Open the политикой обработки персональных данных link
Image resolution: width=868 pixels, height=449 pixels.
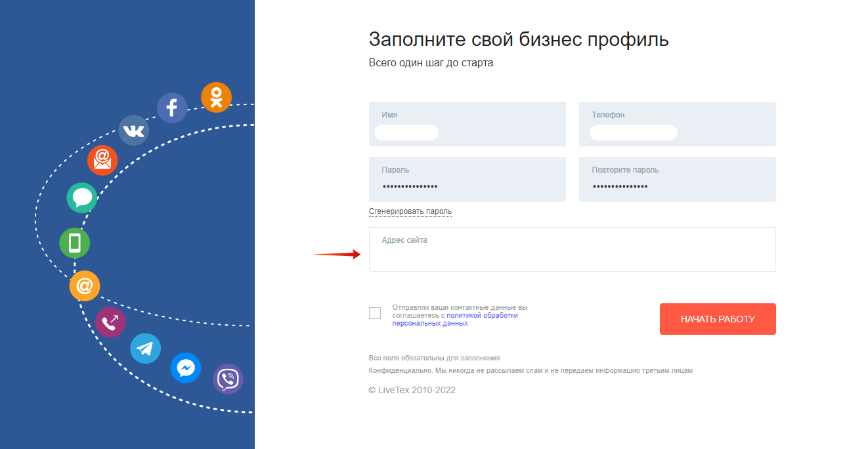[455, 319]
